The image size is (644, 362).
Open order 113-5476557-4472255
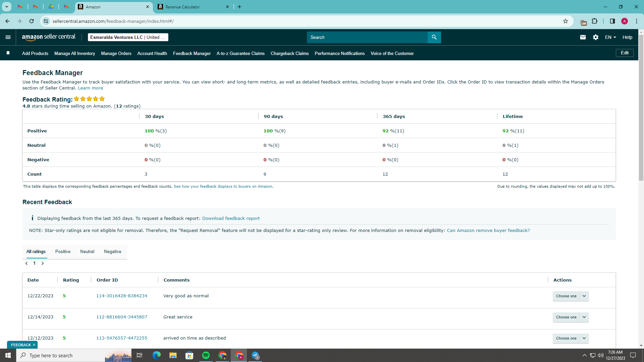[x=122, y=338]
